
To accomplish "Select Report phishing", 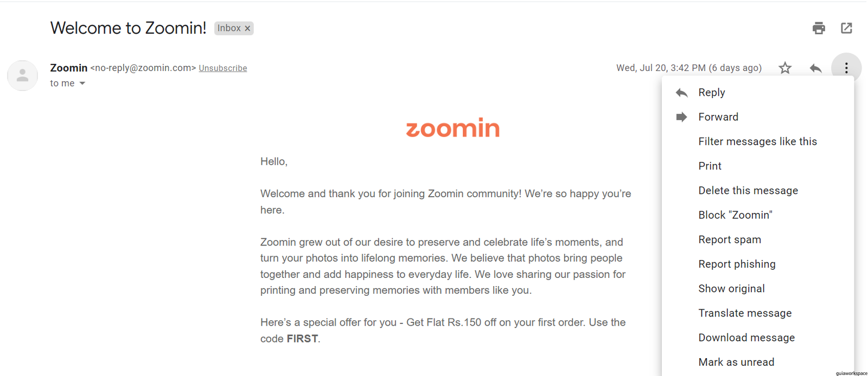I will tap(758, 264).
